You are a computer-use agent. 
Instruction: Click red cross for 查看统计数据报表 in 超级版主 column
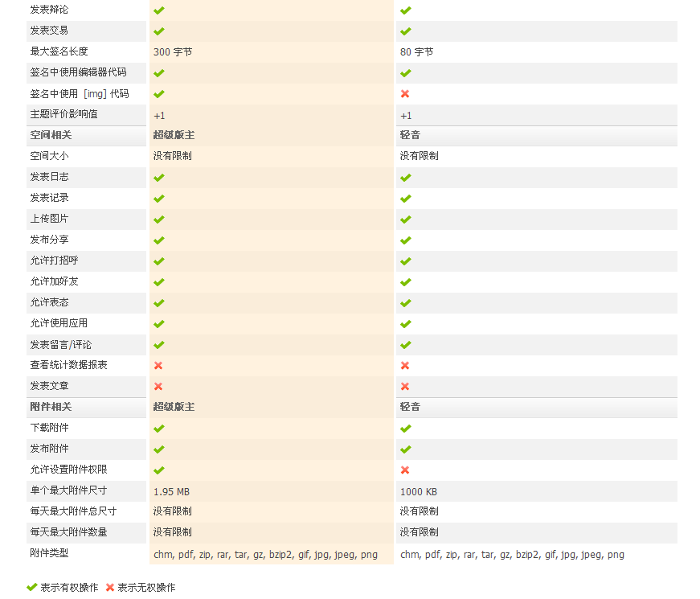point(158,365)
